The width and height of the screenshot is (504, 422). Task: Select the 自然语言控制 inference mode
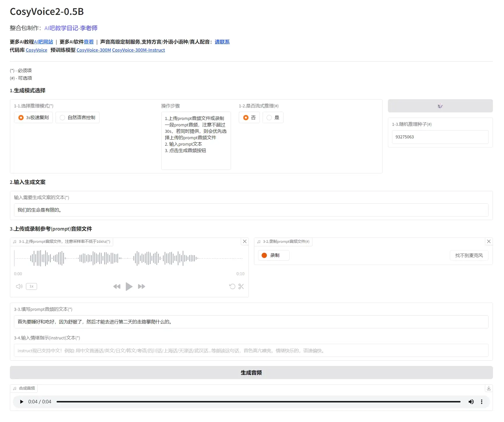78,117
